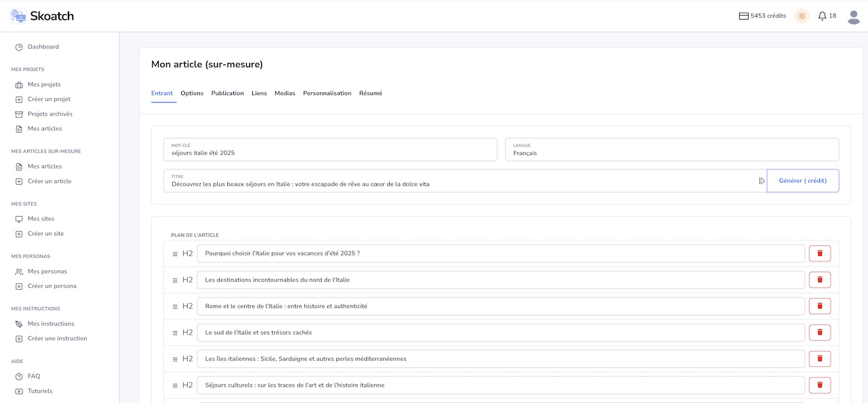Screen dimensions: 868x403
Task: Click the Projets archivés archive icon
Action: click(x=19, y=114)
